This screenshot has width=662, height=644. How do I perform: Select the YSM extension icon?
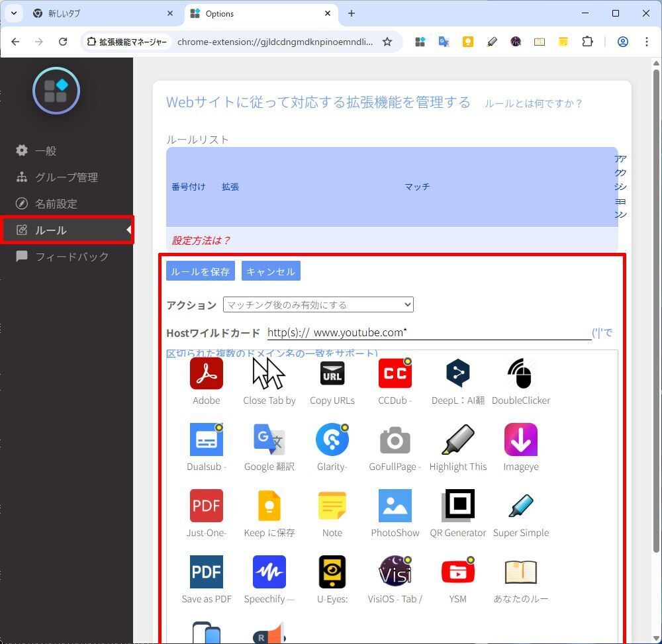[x=457, y=572]
